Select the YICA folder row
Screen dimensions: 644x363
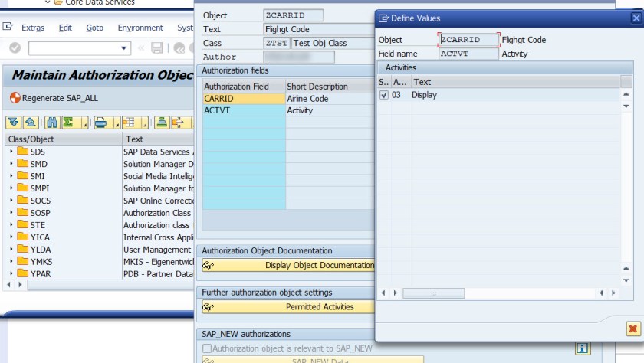(x=100, y=237)
